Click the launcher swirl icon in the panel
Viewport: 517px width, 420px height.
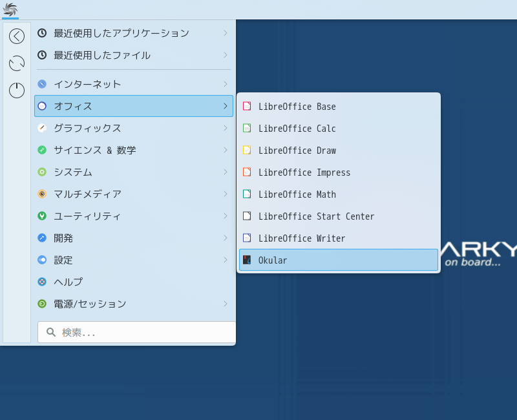[10, 9]
